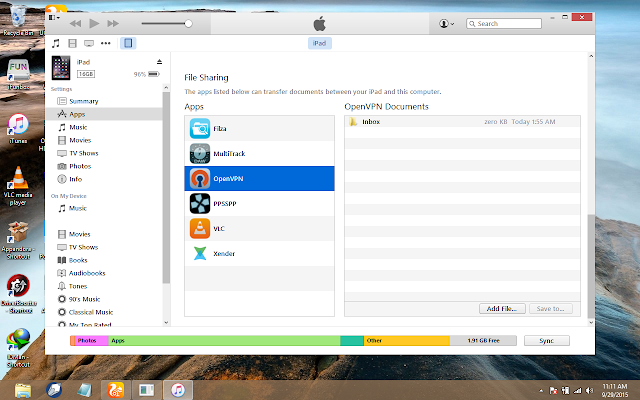Select the Filza app in File Sharing
This screenshot has width=640, height=400.
(x=259, y=129)
